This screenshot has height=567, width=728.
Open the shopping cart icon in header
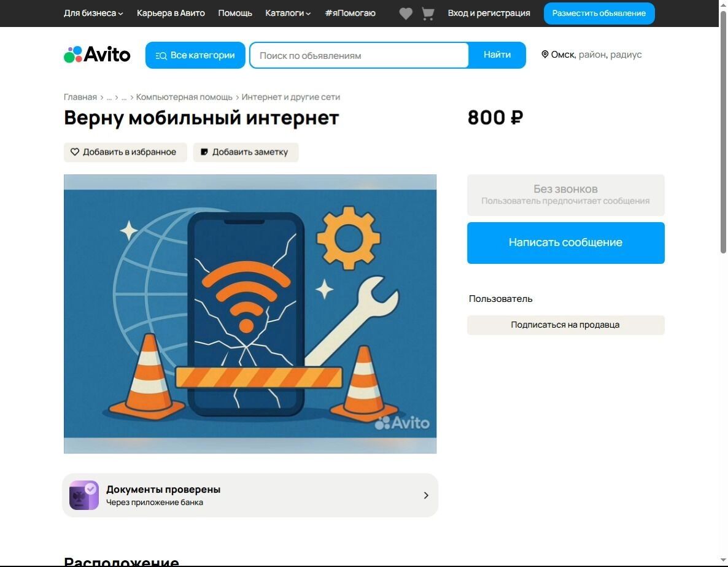coord(428,13)
